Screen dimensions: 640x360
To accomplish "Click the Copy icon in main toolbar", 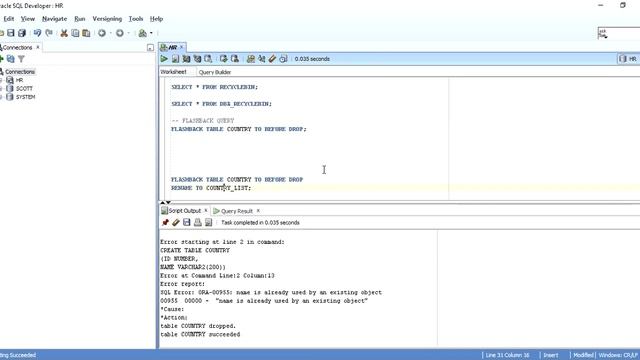I will [x=75, y=33].
